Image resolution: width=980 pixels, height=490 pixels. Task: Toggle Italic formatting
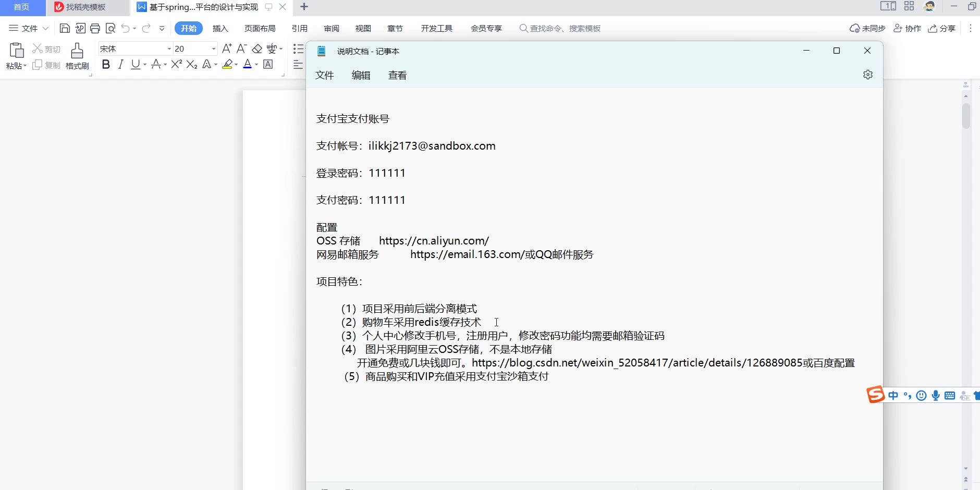(121, 64)
